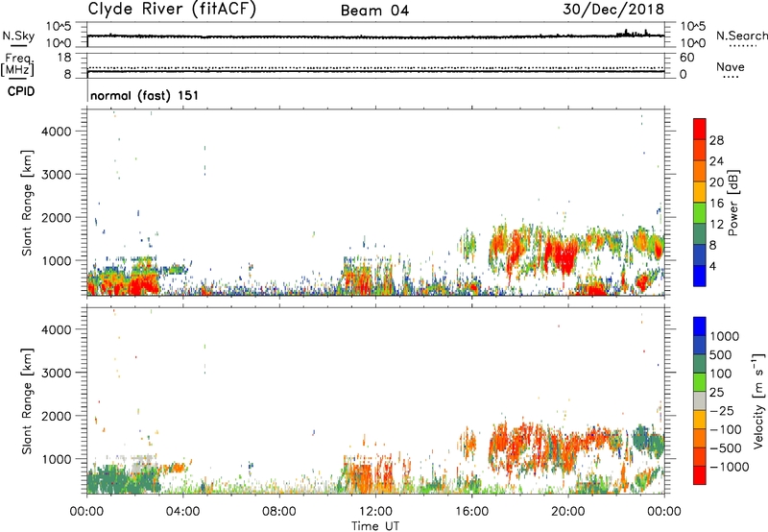Viewport: 768px width, 532px height.
Task: Click "Slant Range [km]" on the velocity panel
Action: [27, 401]
